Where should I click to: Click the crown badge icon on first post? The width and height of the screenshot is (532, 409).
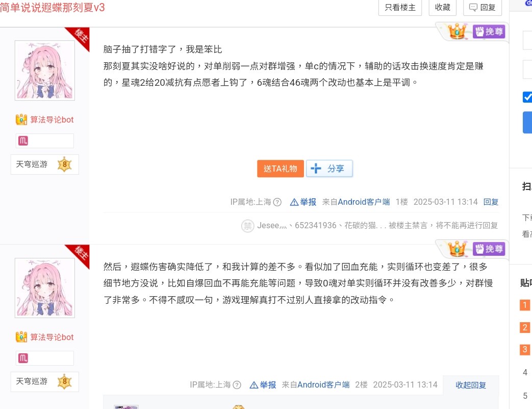point(457,31)
